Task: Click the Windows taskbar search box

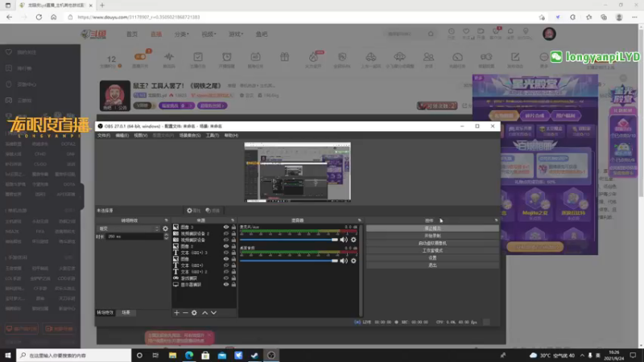Action: (74, 356)
